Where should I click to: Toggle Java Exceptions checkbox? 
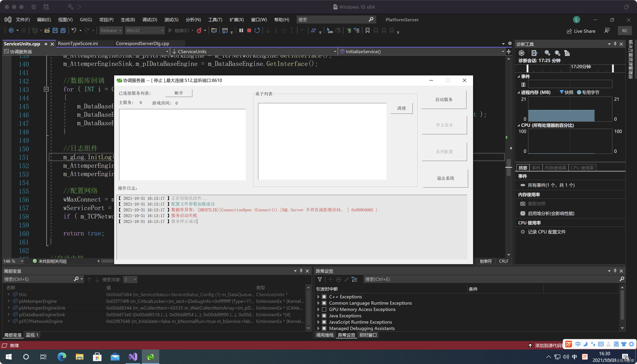(x=324, y=316)
